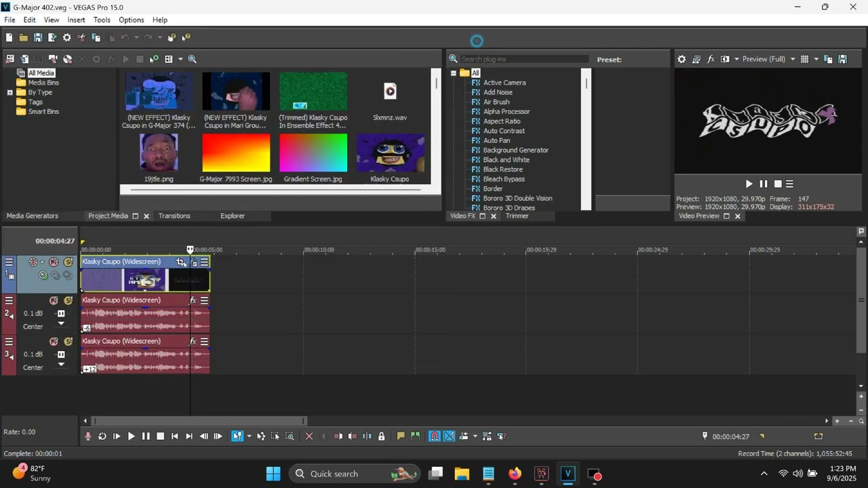Open the File menu
The height and width of the screenshot is (488, 868).
click(x=9, y=20)
